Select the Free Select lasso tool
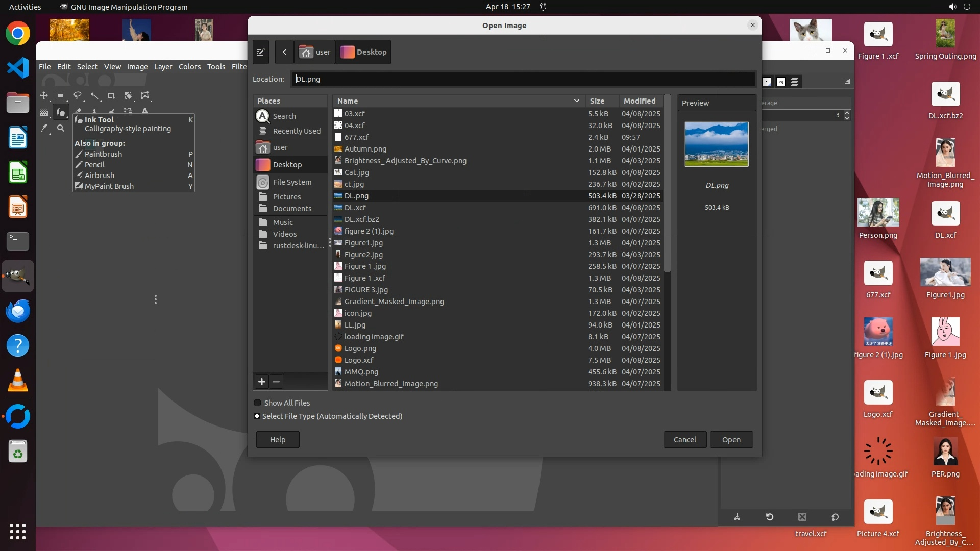Screen dimensions: 980x551 (78, 96)
